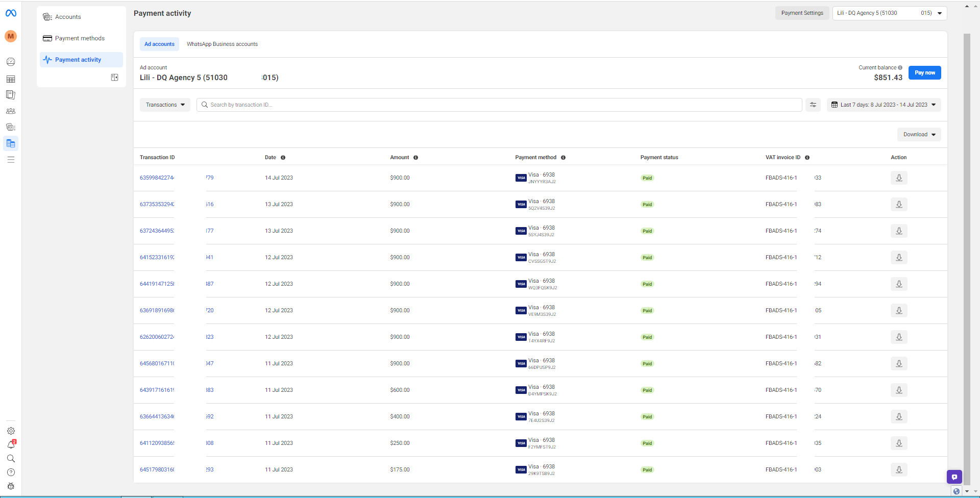Open the people audiences icon in left rail
Viewport: 980px width, 498px height.
pos(11,111)
